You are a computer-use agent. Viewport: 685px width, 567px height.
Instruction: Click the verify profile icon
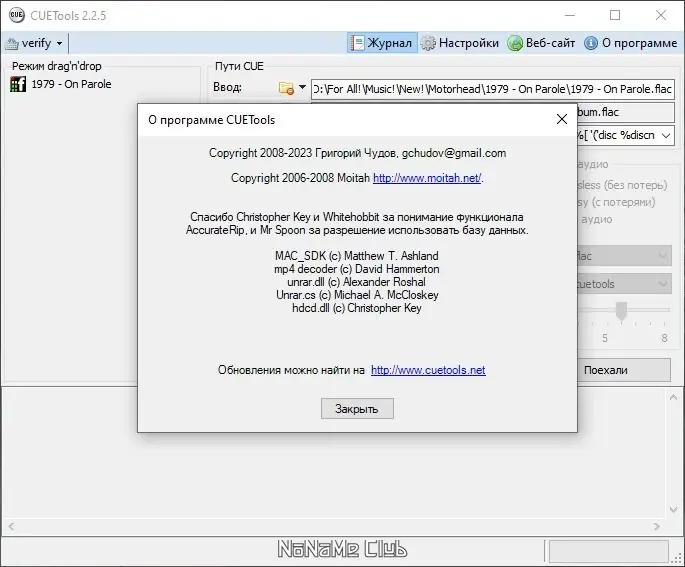12,44
